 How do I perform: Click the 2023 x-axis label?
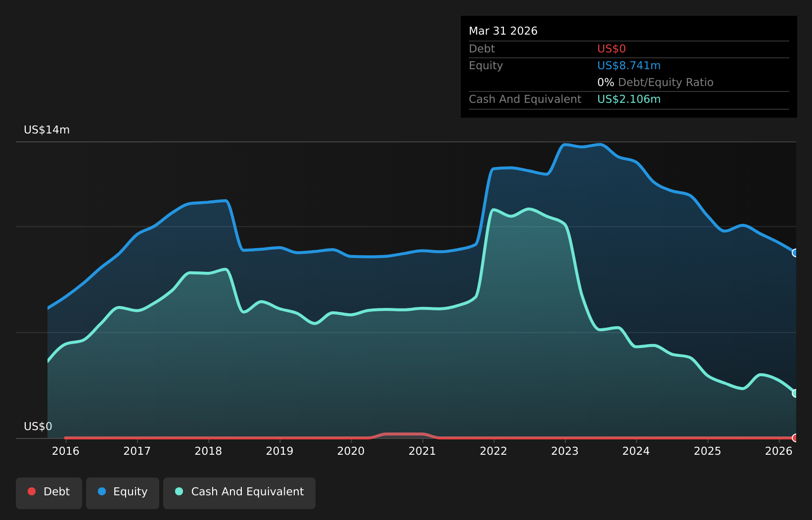coord(565,451)
